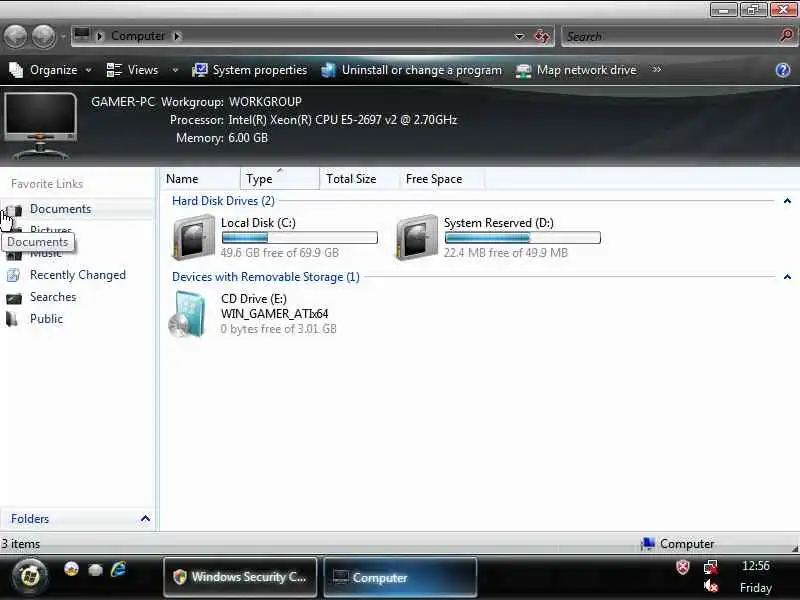
Task: Collapse the Hard Disk Drives group
Action: pyautogui.click(x=787, y=201)
